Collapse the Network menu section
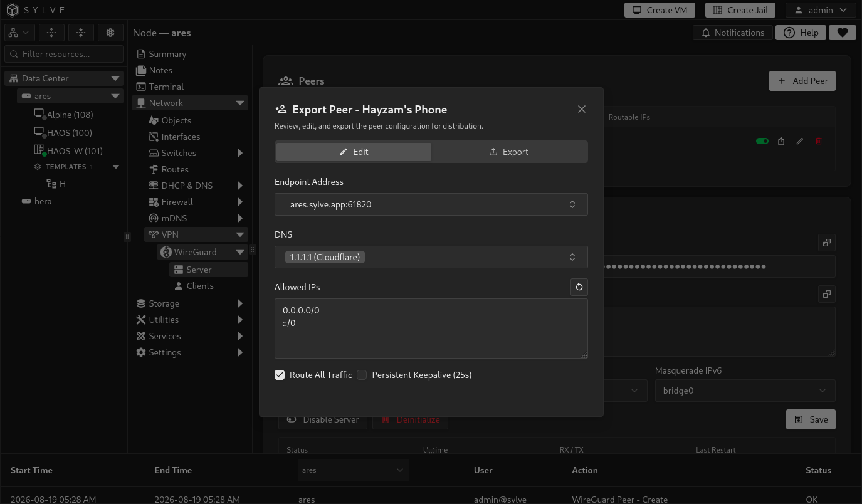The image size is (862, 504). (x=240, y=103)
